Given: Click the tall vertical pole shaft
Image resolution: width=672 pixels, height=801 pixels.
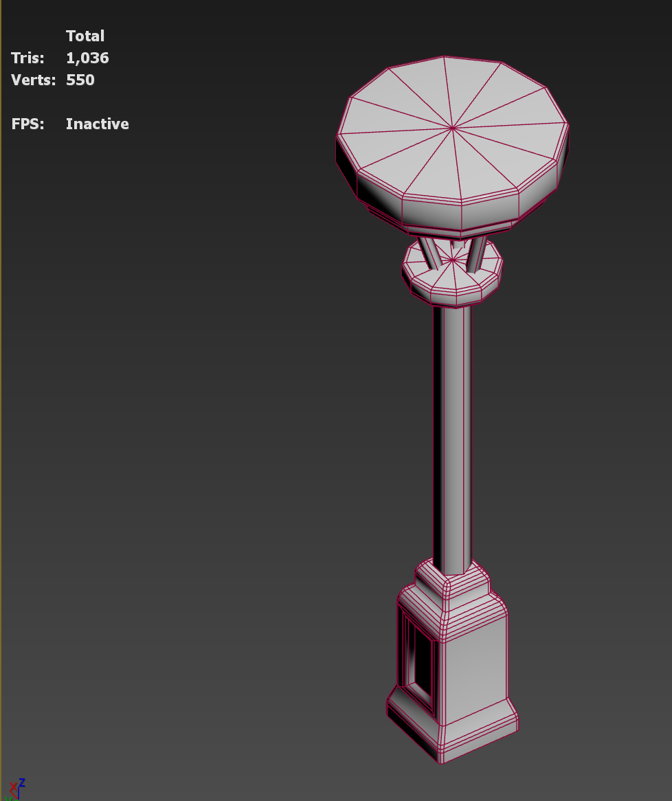Looking at the screenshot, I should 452,434.
